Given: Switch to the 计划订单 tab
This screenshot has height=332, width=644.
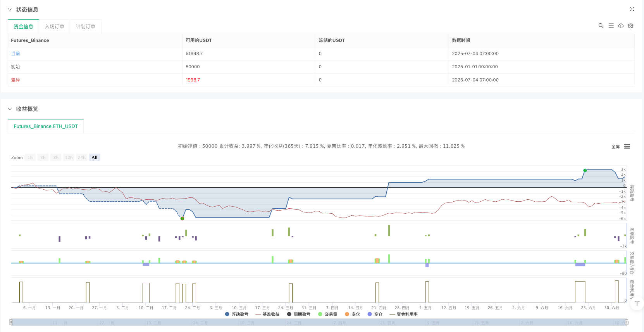Looking at the screenshot, I should [x=85, y=27].
